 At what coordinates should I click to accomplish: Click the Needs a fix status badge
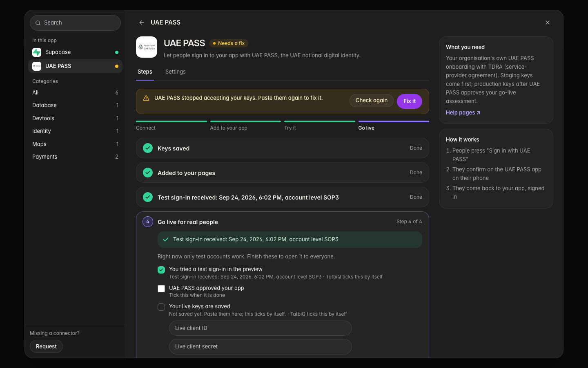[x=229, y=43]
